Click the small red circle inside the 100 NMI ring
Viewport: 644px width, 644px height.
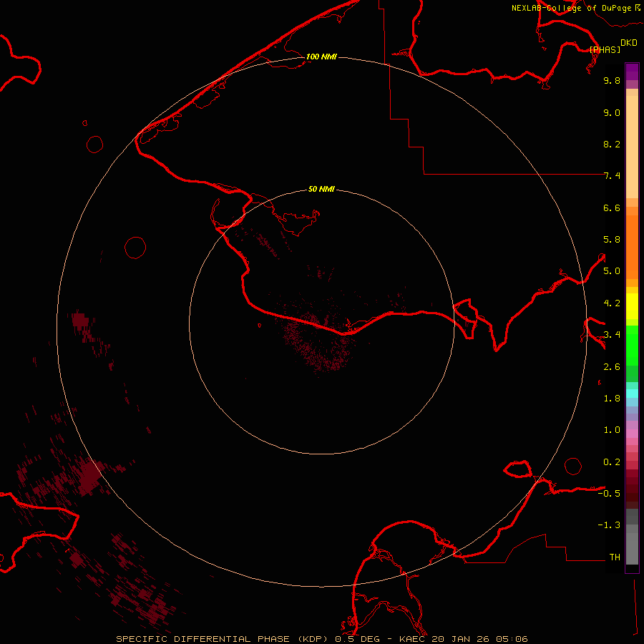135,248
